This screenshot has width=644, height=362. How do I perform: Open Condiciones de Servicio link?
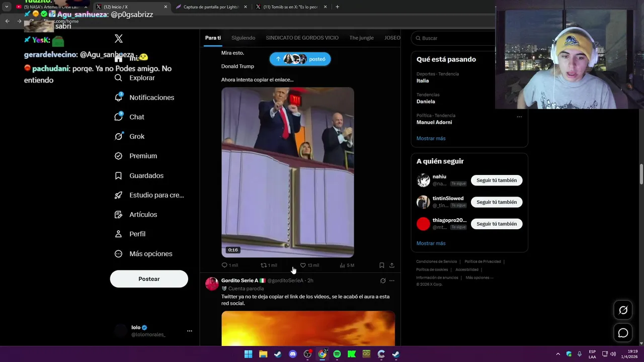tap(437, 261)
